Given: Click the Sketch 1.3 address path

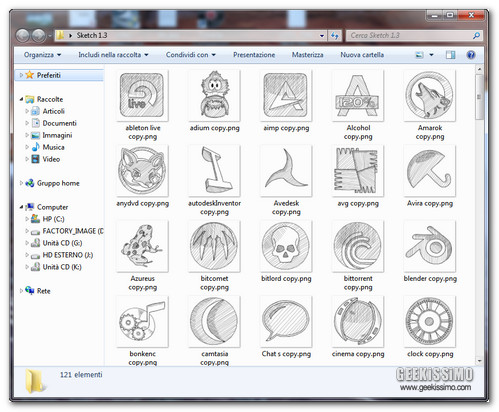Looking at the screenshot, I should point(92,35).
